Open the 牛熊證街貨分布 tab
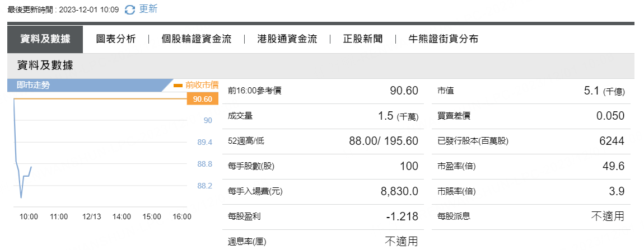 click(x=443, y=39)
